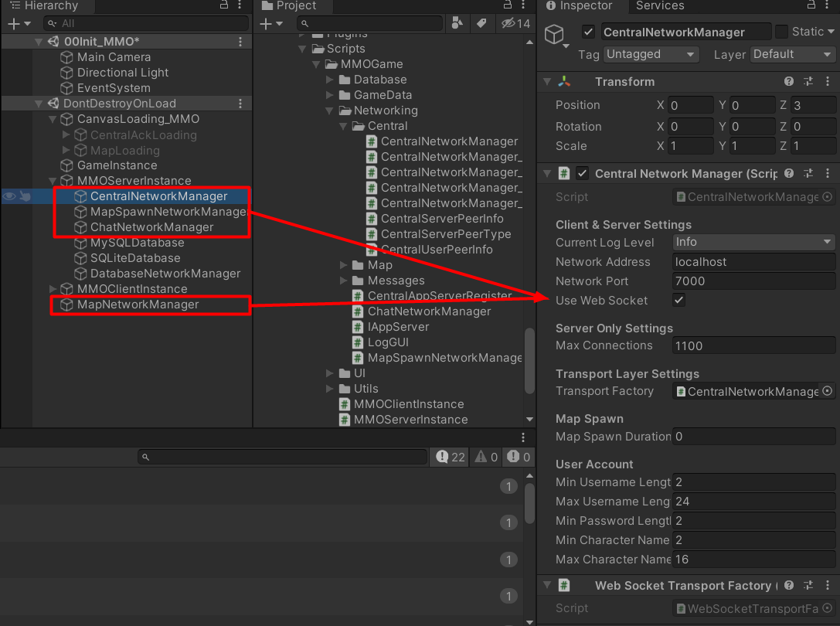840x626 pixels.
Task: Open DontDestroyOnLoad options menu
Action: point(240,104)
